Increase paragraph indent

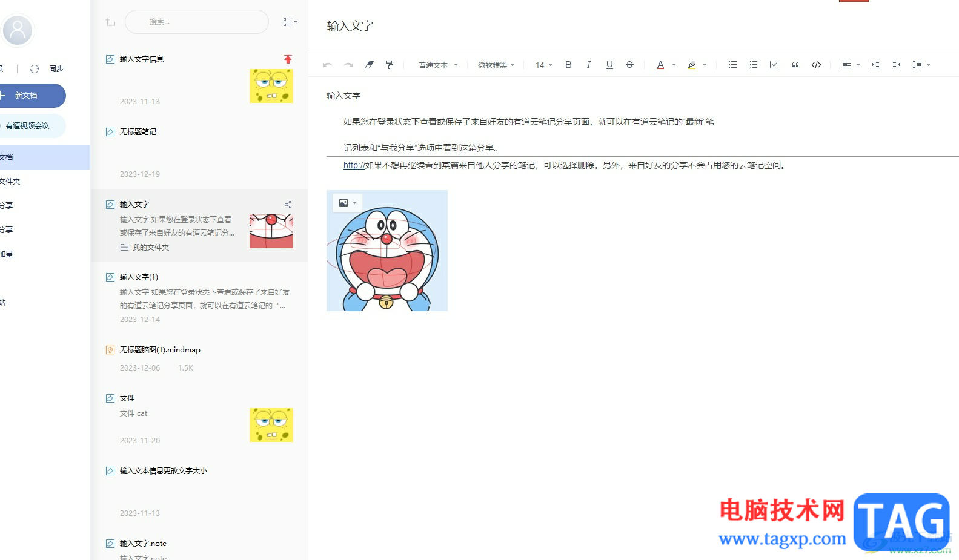(x=875, y=65)
